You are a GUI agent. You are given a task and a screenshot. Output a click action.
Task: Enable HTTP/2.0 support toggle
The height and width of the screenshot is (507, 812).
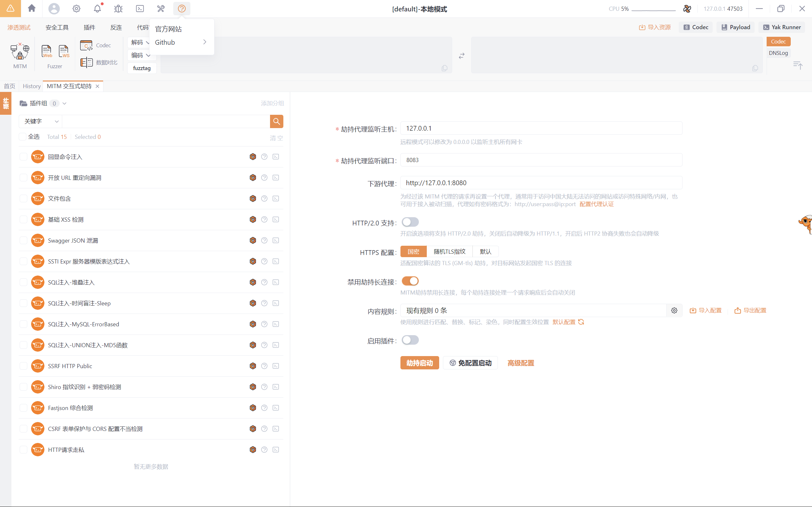(x=410, y=222)
